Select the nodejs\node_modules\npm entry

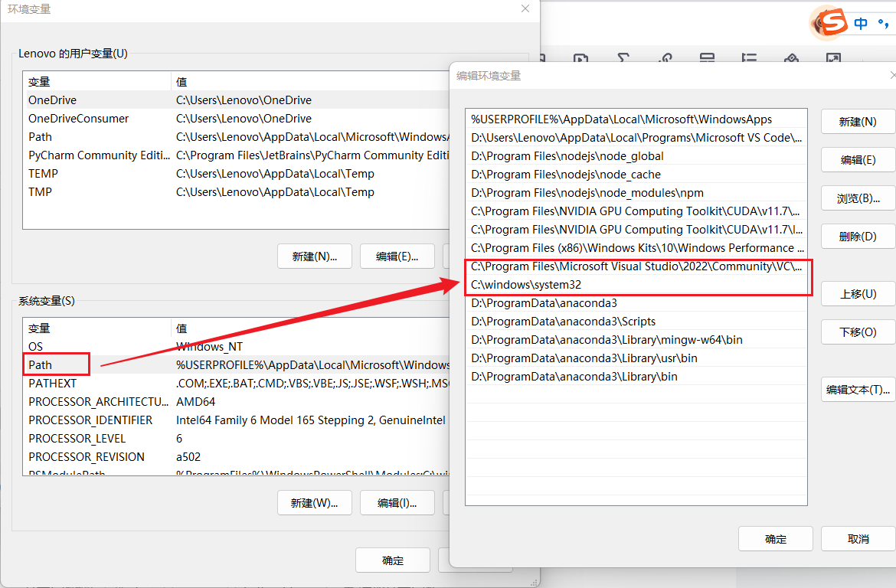coord(636,193)
